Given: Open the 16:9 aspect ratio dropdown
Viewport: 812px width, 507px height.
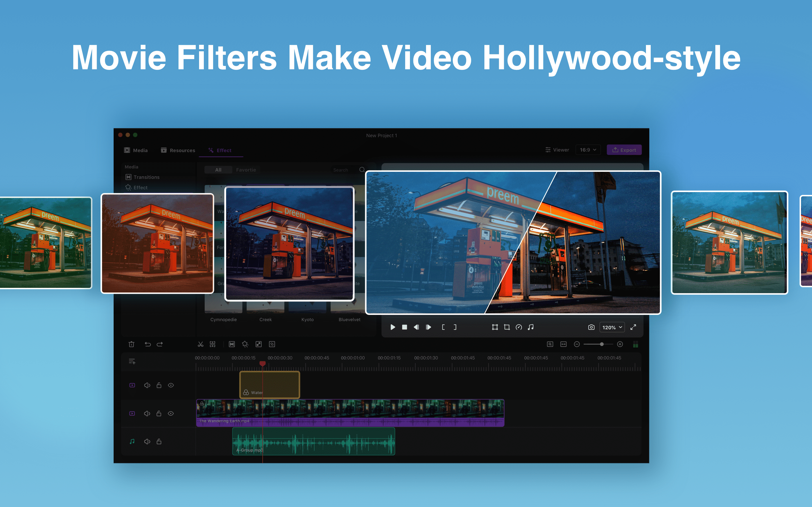Looking at the screenshot, I should (x=588, y=150).
